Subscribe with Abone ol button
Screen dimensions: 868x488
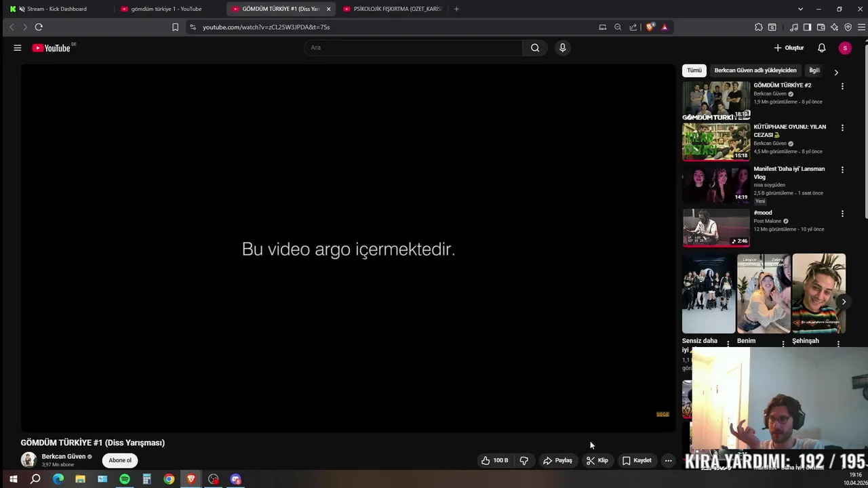120,460
